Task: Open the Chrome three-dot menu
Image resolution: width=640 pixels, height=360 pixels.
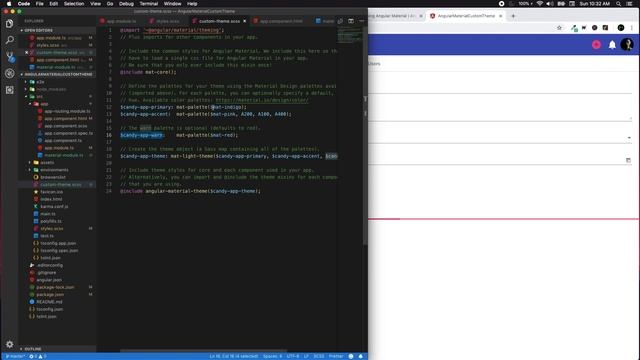Action: click(632, 28)
